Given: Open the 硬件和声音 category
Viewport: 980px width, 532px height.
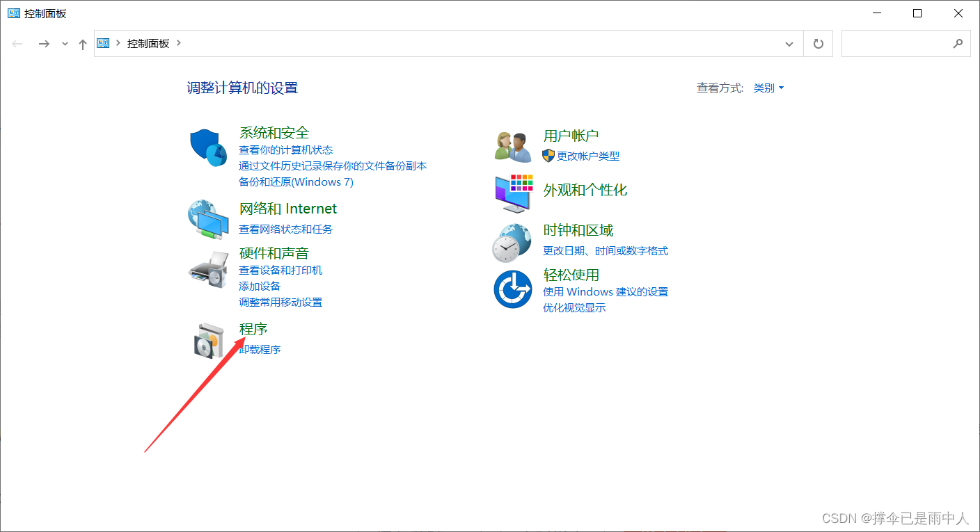Looking at the screenshot, I should [274, 253].
